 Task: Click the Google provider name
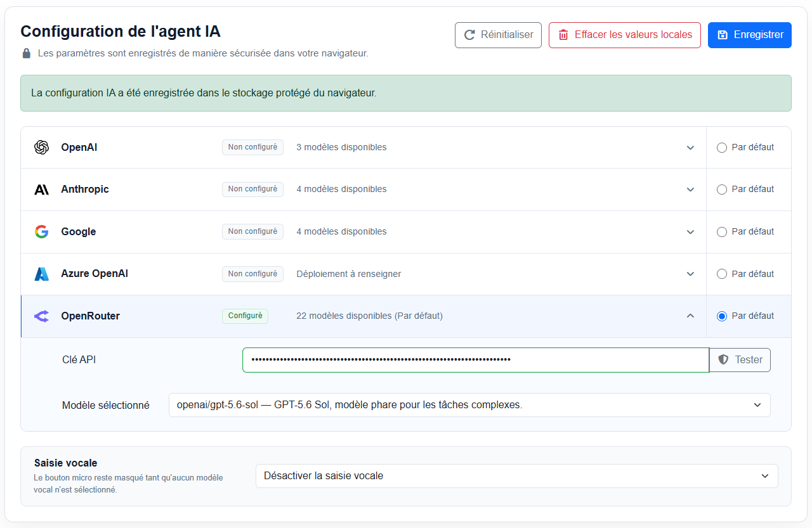coord(79,231)
